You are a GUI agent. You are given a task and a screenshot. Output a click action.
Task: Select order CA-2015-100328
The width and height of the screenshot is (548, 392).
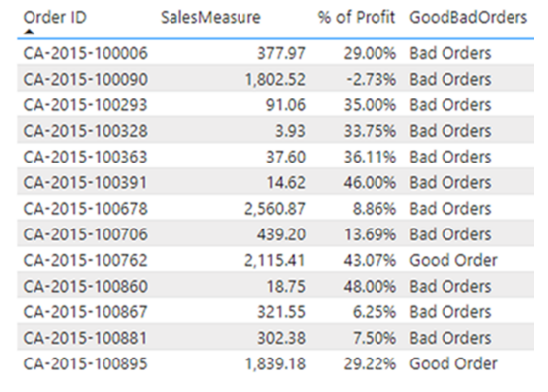(86, 131)
